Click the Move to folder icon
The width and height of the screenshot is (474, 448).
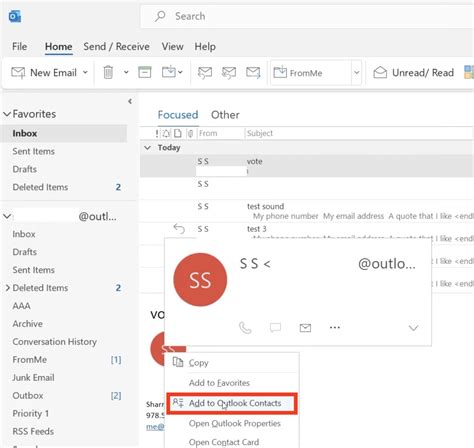point(169,72)
